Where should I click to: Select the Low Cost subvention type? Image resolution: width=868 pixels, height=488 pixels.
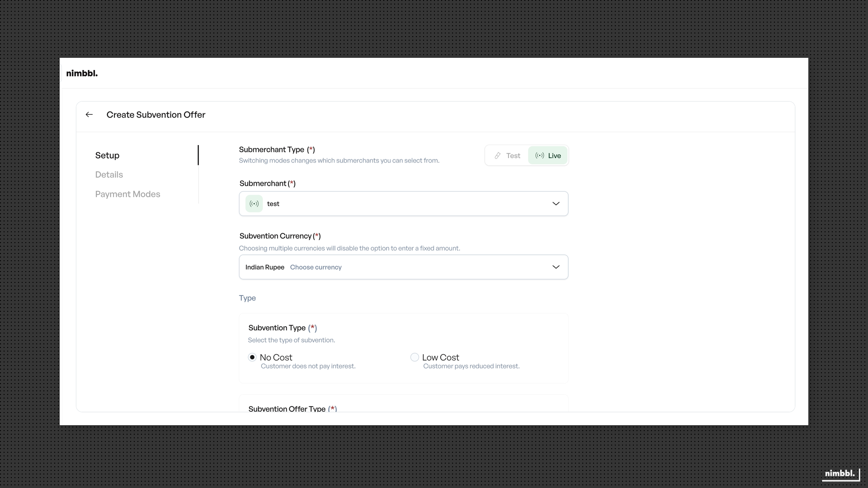point(415,357)
